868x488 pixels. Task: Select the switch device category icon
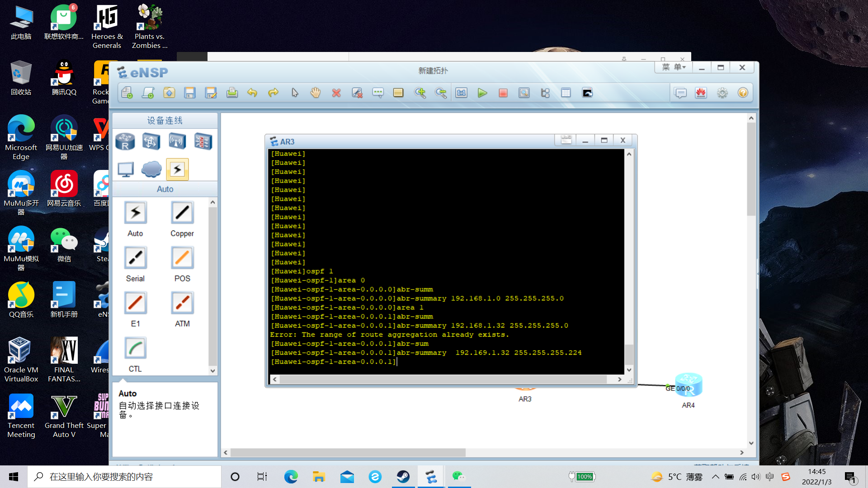click(151, 141)
